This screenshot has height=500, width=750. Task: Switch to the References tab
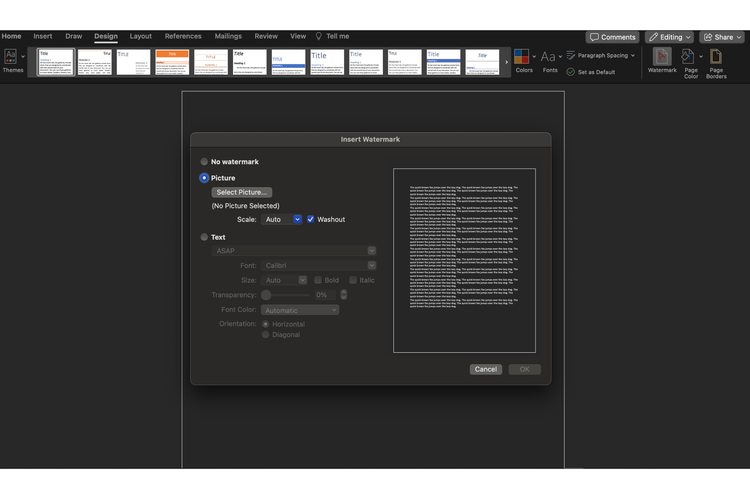[x=183, y=36]
